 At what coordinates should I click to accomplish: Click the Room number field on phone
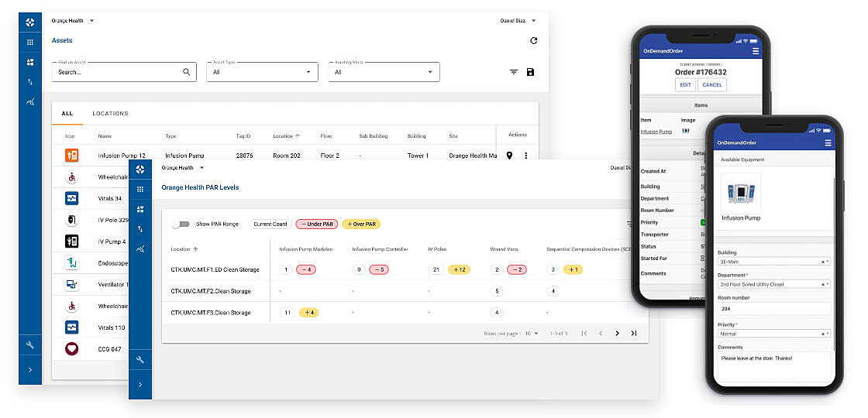point(773,309)
